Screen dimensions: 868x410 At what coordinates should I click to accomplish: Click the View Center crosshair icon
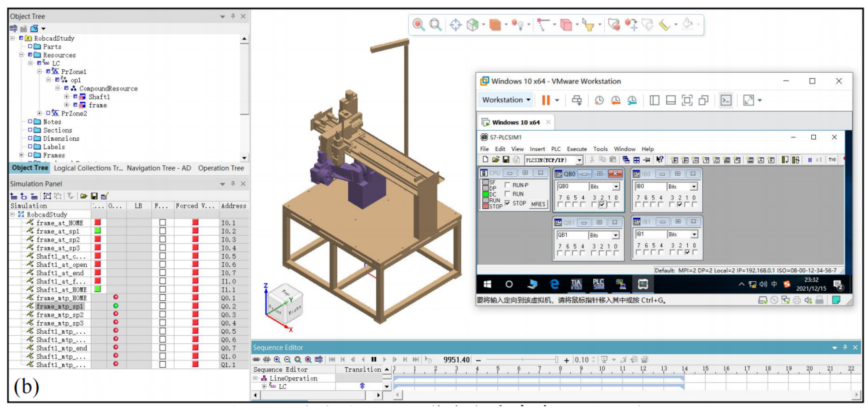point(456,25)
